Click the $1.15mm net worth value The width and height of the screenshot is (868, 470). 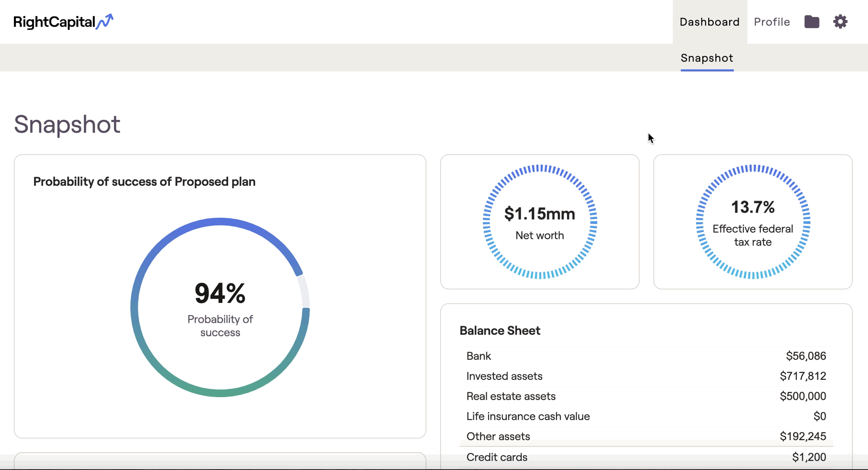coord(539,214)
